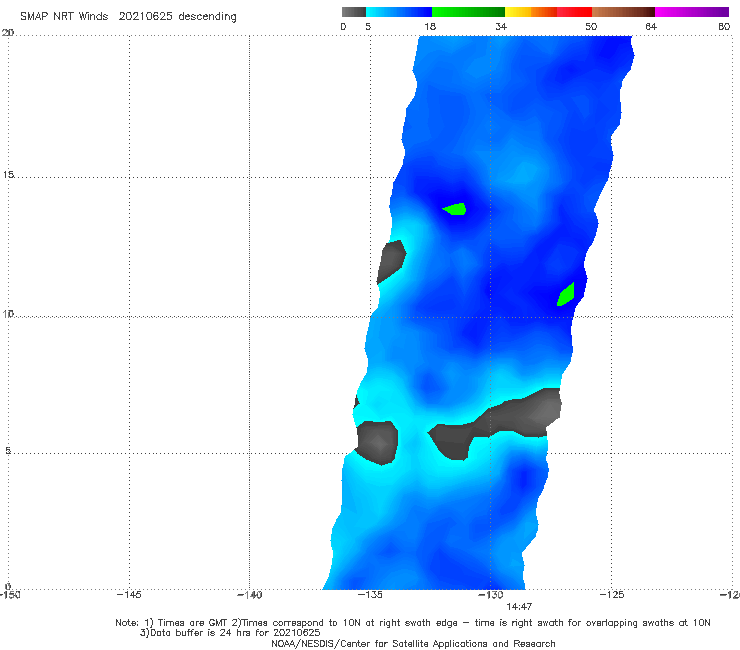
Task: Click the brown 50-64 segment of the color bar
Action: click(623, 12)
